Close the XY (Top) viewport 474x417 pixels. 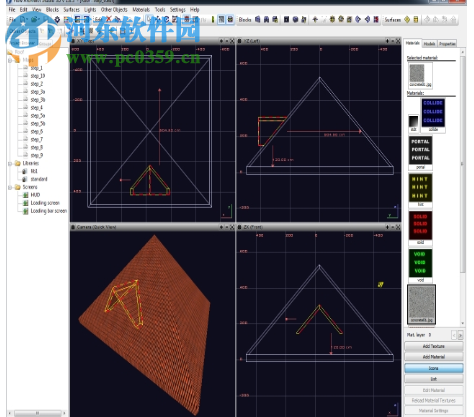(232, 41)
